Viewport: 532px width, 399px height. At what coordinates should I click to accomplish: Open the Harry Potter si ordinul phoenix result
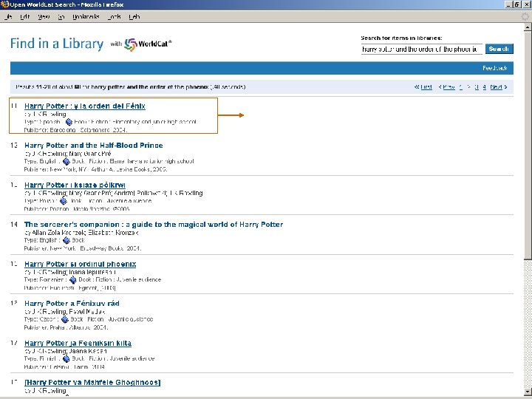click(x=80, y=264)
